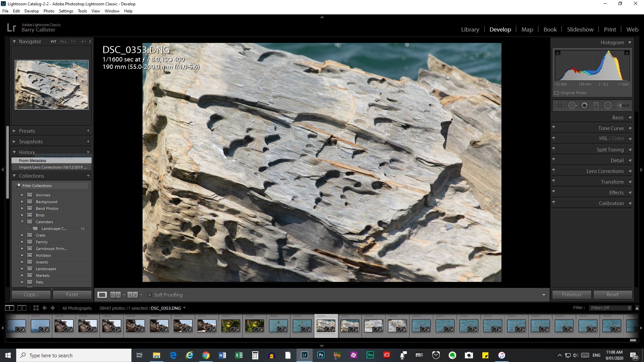Open the Develop menu
This screenshot has height=362, width=644.
click(32, 11)
